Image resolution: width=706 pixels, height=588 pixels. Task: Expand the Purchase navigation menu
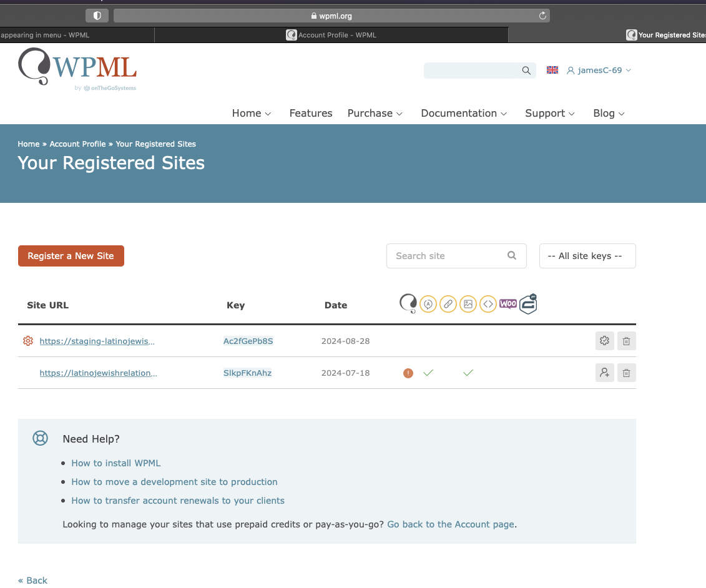[375, 113]
